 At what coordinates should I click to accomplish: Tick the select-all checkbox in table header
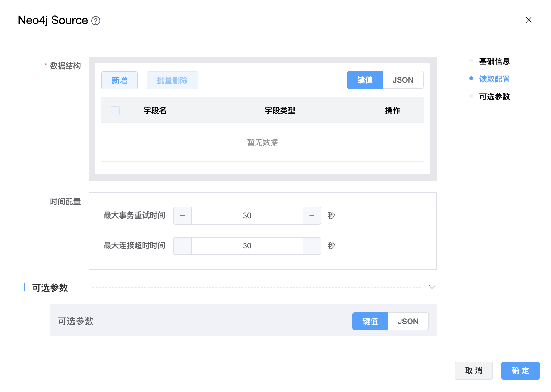(x=115, y=111)
